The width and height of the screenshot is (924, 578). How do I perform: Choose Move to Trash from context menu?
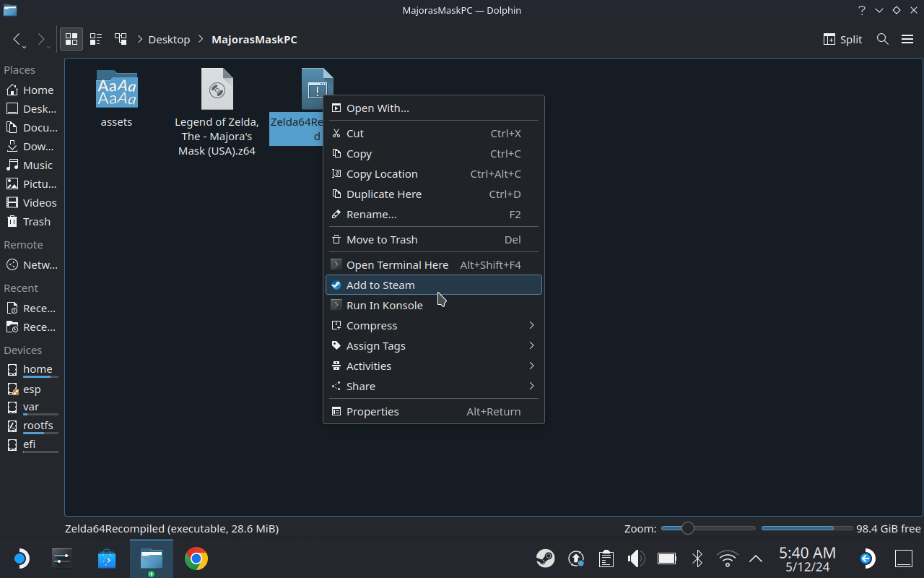pos(434,240)
